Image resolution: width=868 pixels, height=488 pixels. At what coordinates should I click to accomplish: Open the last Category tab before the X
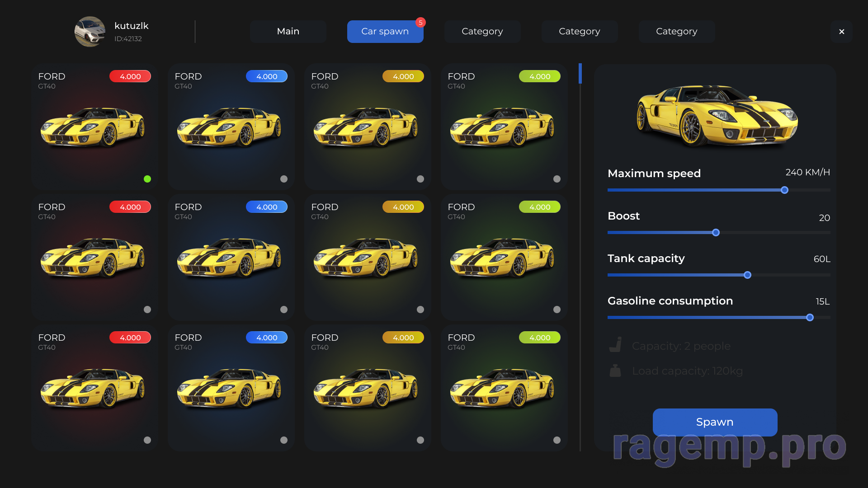click(677, 32)
